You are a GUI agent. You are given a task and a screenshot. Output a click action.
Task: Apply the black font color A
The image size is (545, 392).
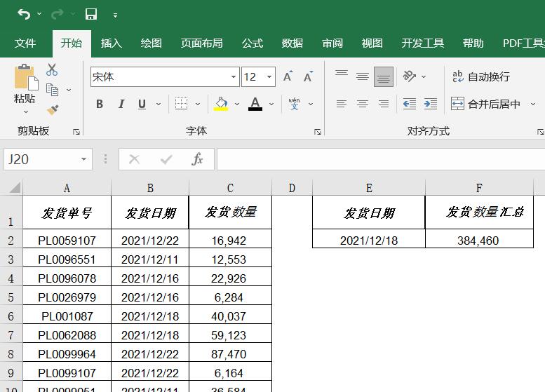255,104
